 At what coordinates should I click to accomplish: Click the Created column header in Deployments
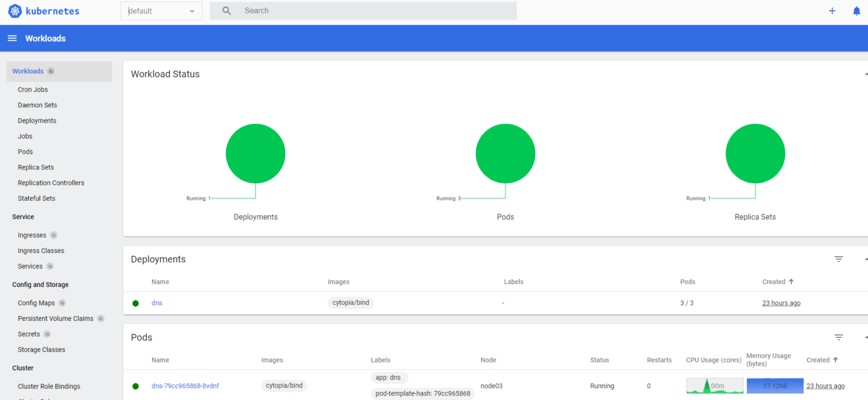point(774,282)
